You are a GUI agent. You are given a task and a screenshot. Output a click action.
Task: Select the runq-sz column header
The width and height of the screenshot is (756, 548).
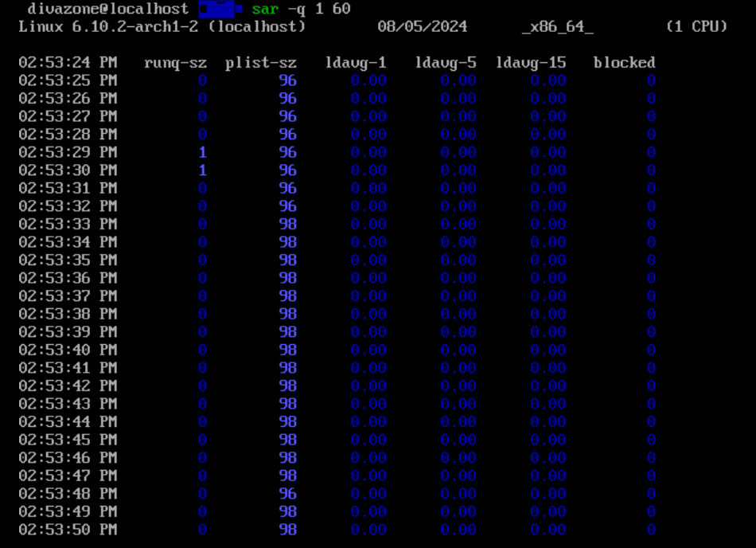click(x=177, y=62)
